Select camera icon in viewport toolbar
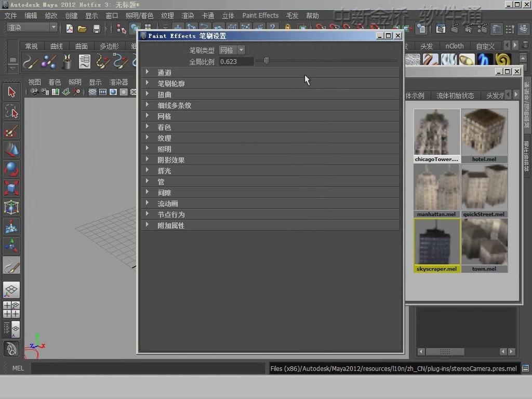 (x=34, y=92)
